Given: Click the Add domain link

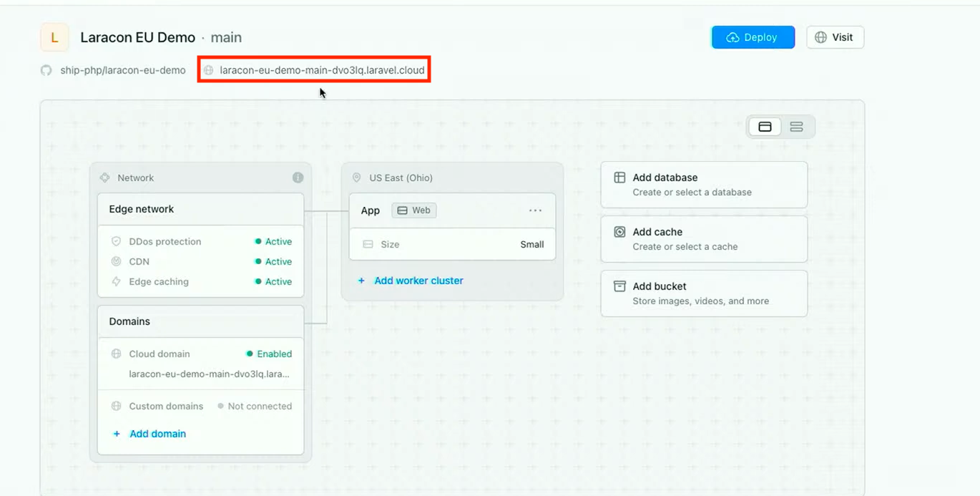Looking at the screenshot, I should 150,434.
